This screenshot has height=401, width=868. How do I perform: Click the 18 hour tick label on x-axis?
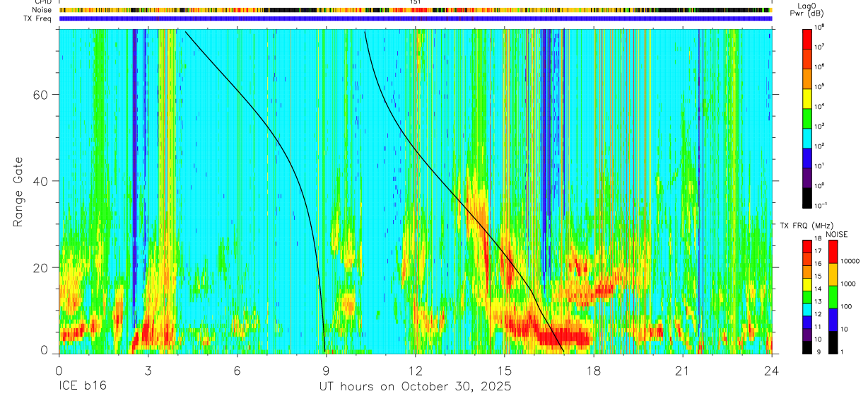coord(594,371)
